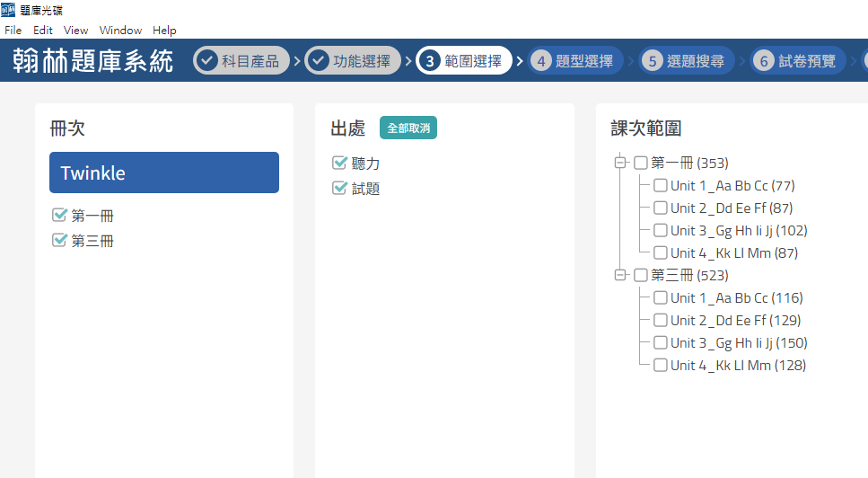Collapse the 第三冊 (523) tree node
This screenshot has width=868, height=478.
coord(620,275)
